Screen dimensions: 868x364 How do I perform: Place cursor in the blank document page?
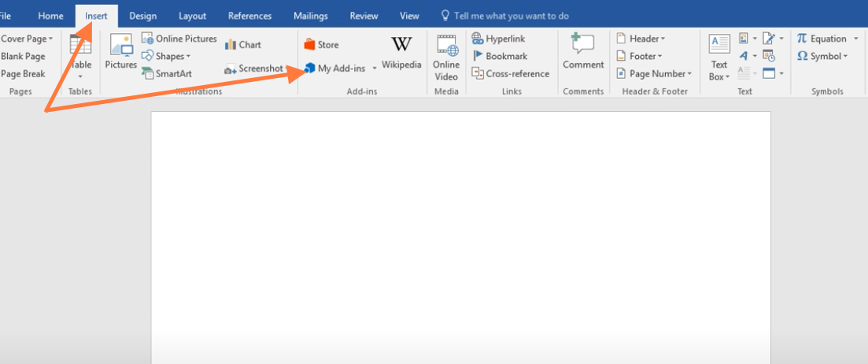coord(460,237)
